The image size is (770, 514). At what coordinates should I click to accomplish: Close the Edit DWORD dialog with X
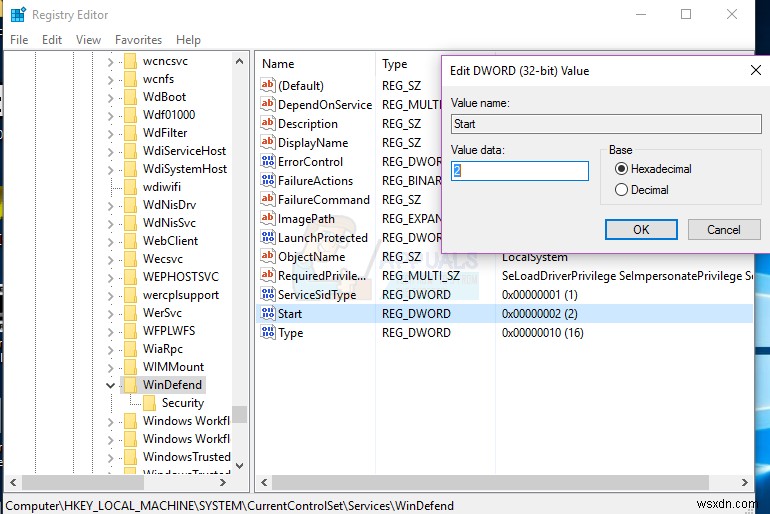click(x=756, y=70)
